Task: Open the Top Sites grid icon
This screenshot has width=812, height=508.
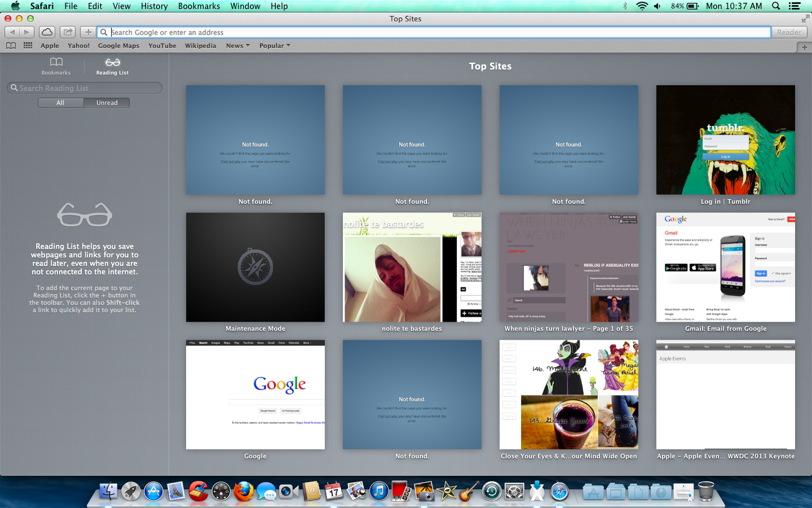Action: [x=28, y=46]
